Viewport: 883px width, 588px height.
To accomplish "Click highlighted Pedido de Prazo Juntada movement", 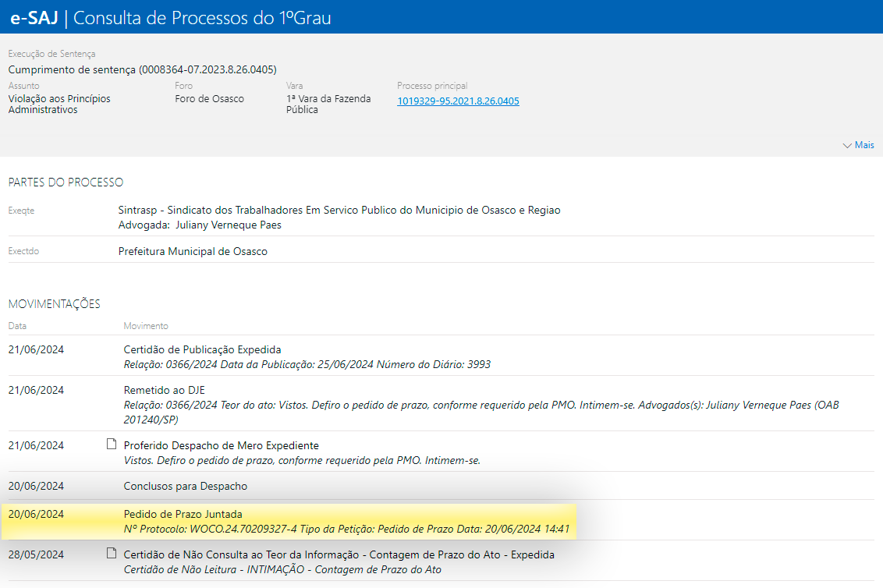I will click(x=183, y=514).
